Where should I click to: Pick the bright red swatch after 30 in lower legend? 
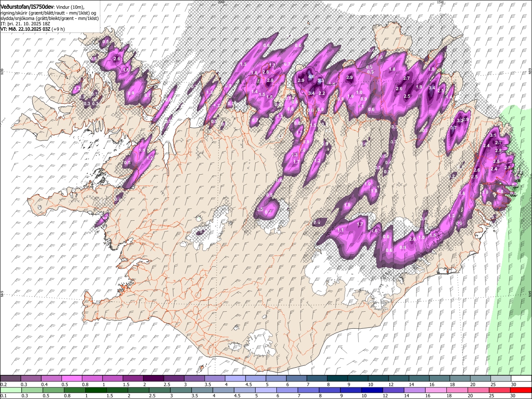521,390
